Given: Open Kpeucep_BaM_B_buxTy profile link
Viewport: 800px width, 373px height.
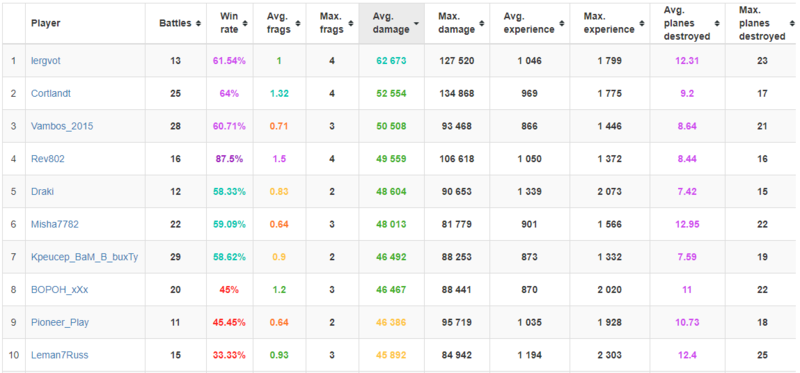Looking at the screenshot, I should 84,257.
